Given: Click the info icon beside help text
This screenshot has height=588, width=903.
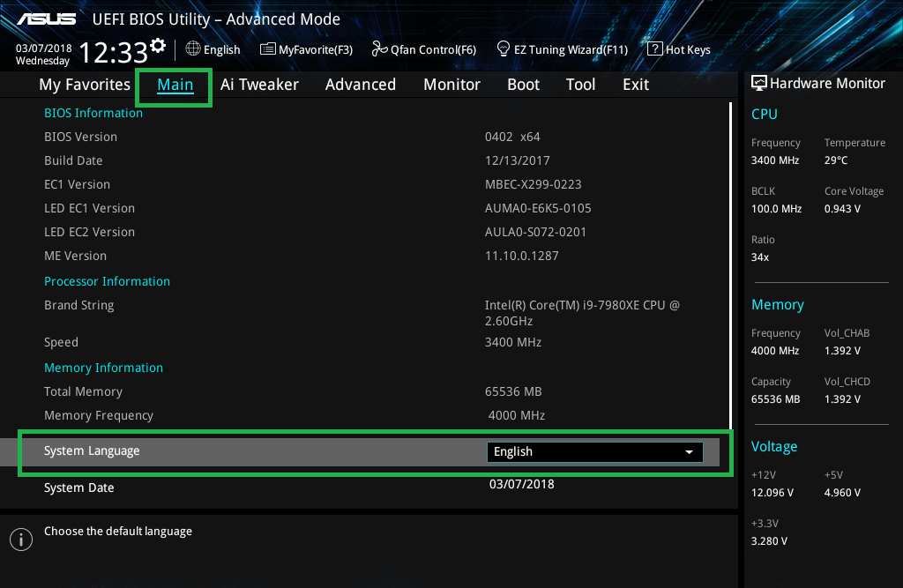Looking at the screenshot, I should pos(21,540).
